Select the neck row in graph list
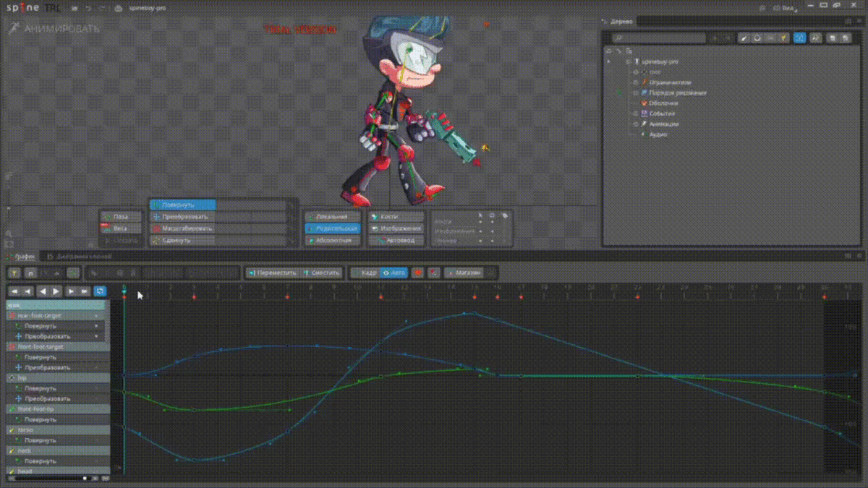This screenshot has width=868, height=488. click(x=58, y=450)
